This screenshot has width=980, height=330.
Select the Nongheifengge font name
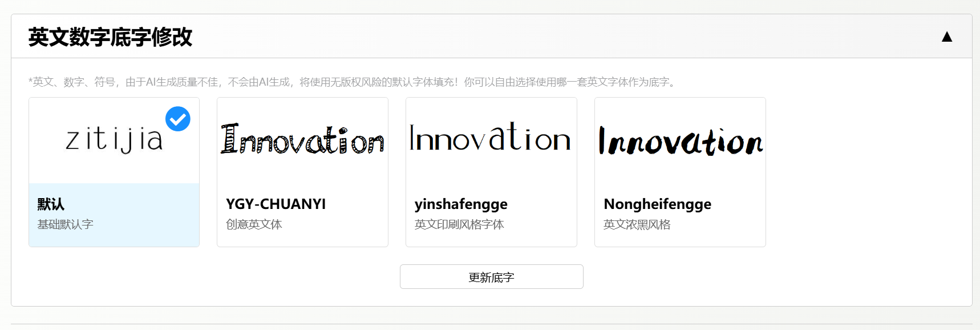[x=657, y=204]
